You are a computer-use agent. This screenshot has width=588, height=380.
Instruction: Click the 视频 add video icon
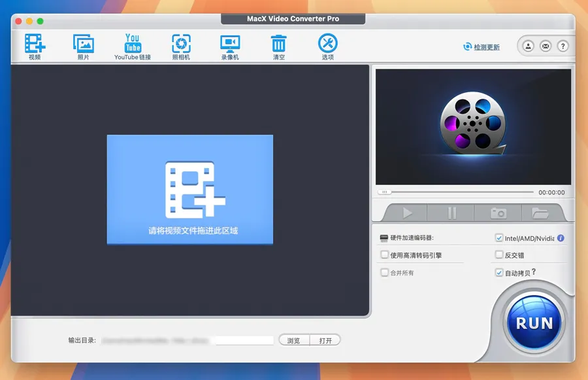[35, 44]
